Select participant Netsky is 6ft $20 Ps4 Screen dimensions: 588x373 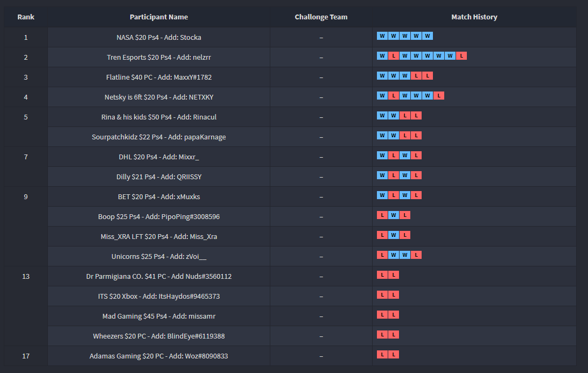[159, 97]
